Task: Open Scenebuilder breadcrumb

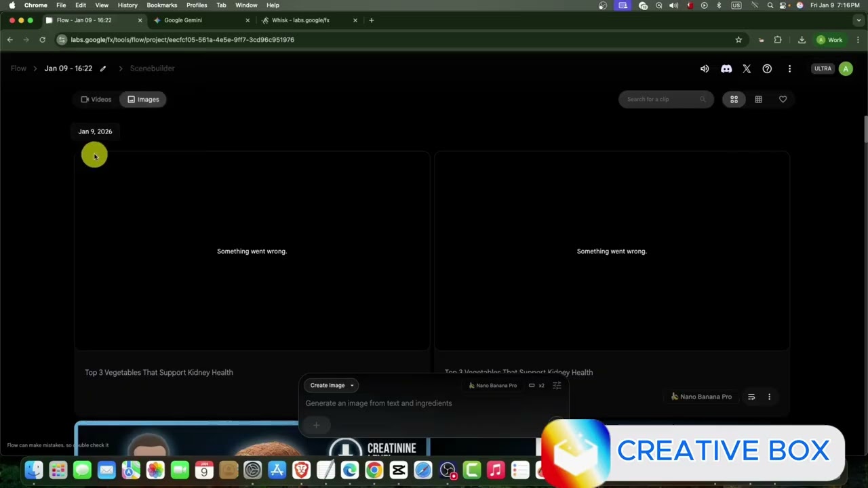Action: coord(152,68)
